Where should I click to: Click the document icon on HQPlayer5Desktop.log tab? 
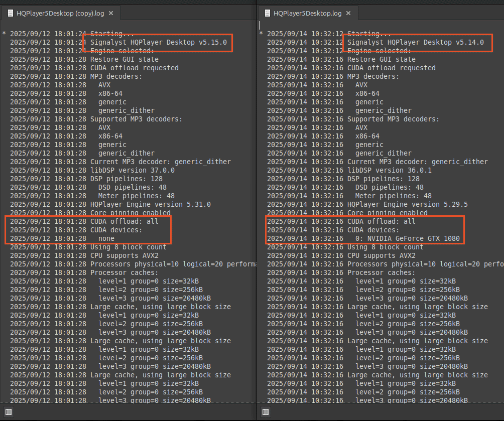(x=268, y=13)
